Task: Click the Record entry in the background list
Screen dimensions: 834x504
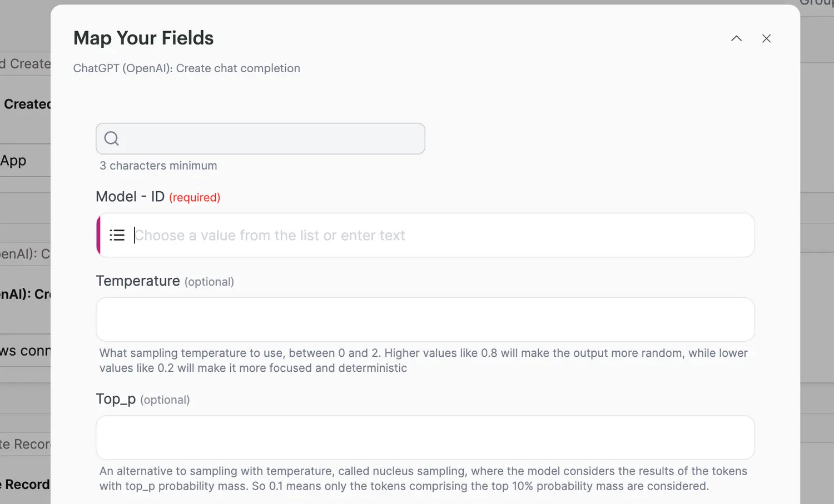Action: point(25,484)
